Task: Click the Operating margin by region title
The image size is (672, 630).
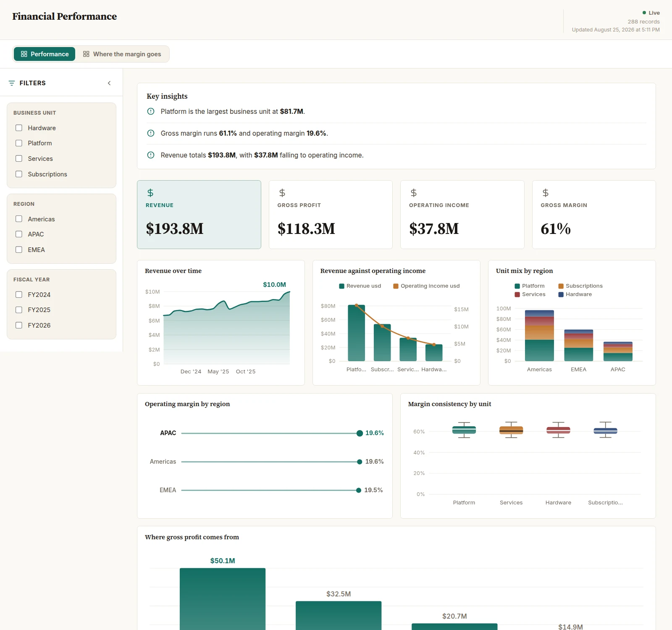Action: click(187, 404)
